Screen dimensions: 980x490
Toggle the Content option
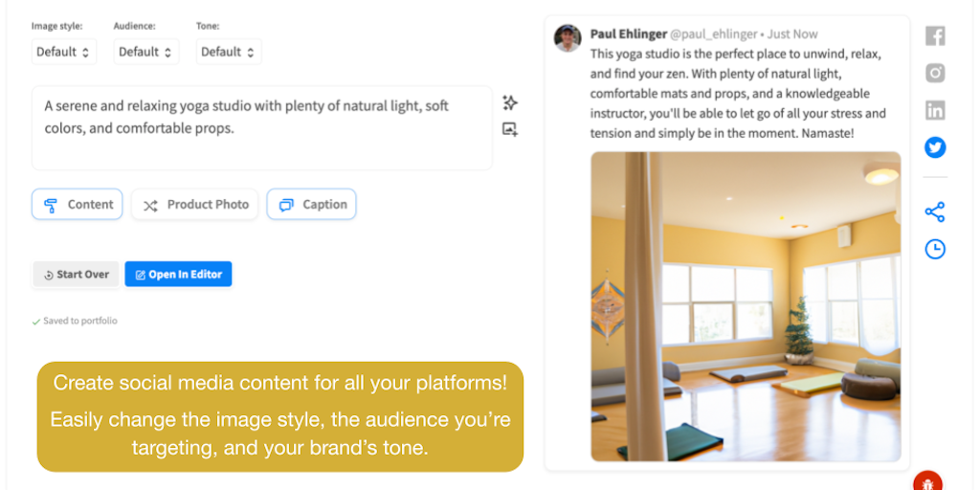click(78, 204)
